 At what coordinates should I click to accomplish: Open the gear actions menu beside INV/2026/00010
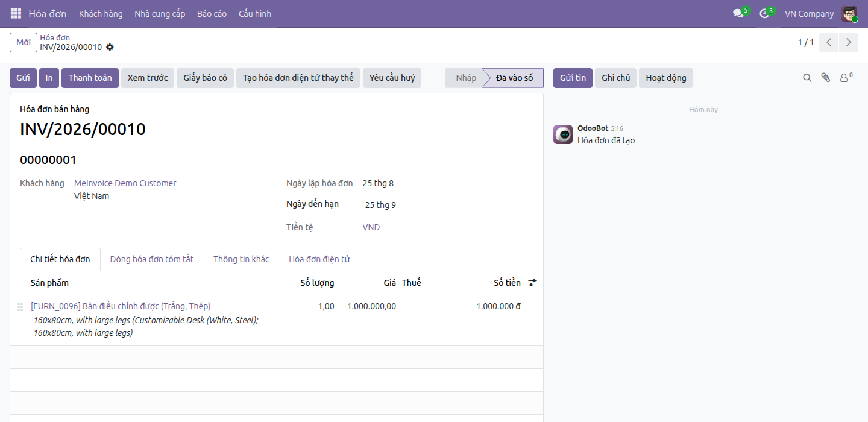pos(110,47)
